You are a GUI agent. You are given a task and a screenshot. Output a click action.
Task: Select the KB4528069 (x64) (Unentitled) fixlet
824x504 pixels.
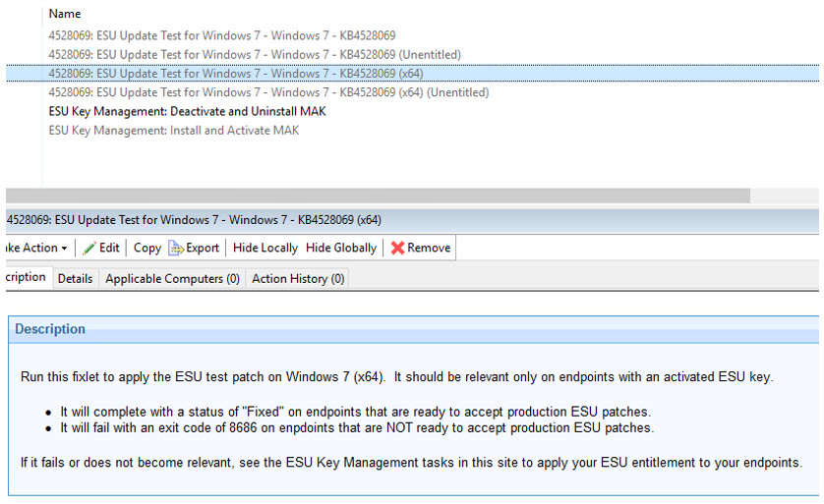point(268,92)
